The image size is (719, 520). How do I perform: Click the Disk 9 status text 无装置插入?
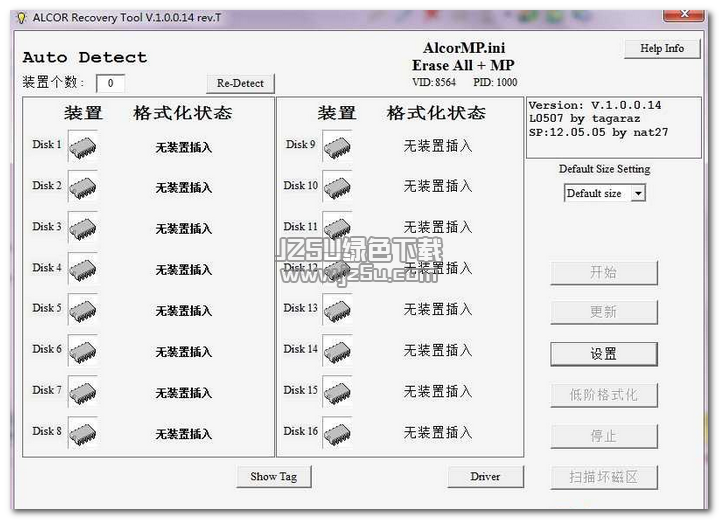click(437, 146)
